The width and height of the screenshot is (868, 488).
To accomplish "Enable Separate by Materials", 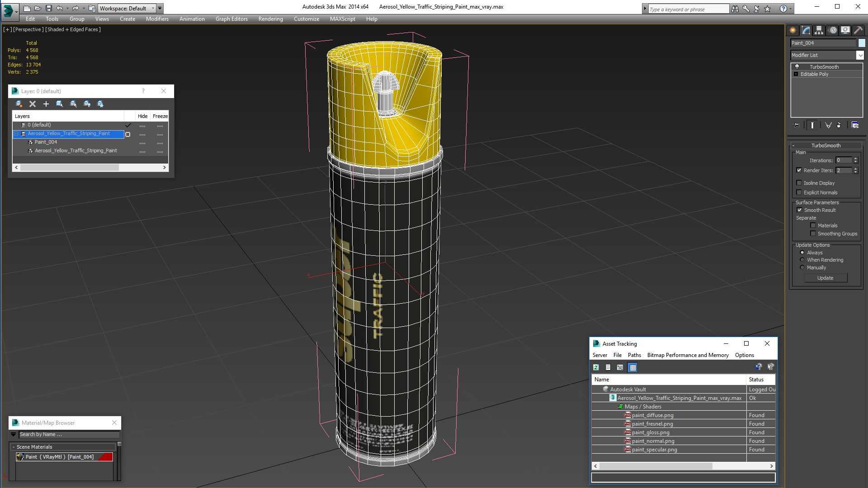I will pyautogui.click(x=813, y=225).
